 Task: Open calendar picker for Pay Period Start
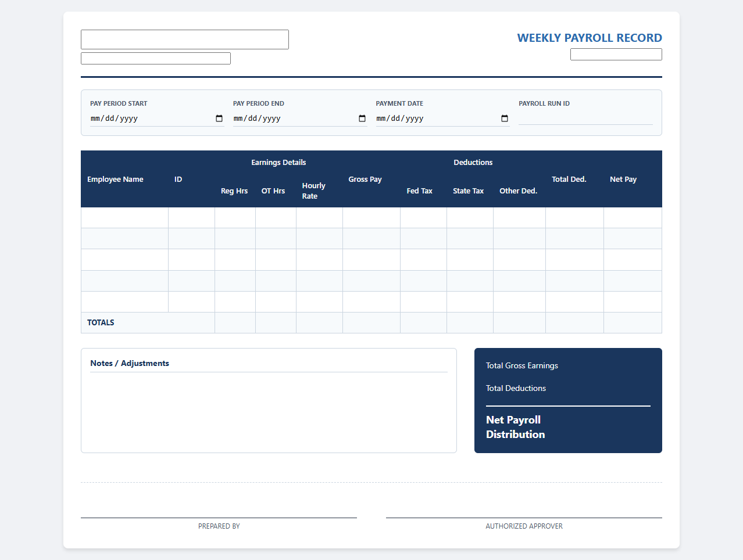[x=219, y=119]
